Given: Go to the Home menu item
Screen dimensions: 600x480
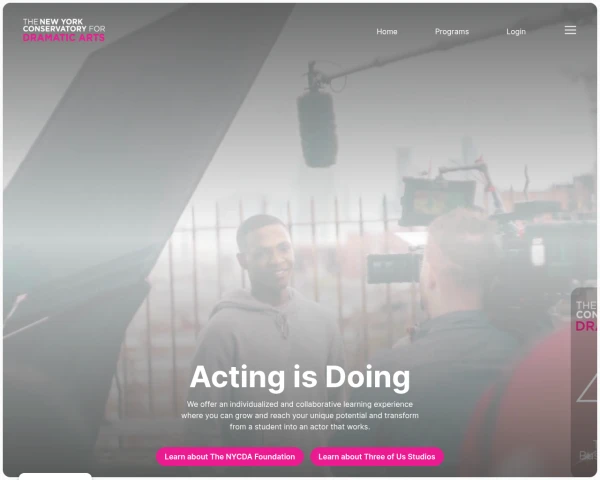Looking at the screenshot, I should click(386, 31).
